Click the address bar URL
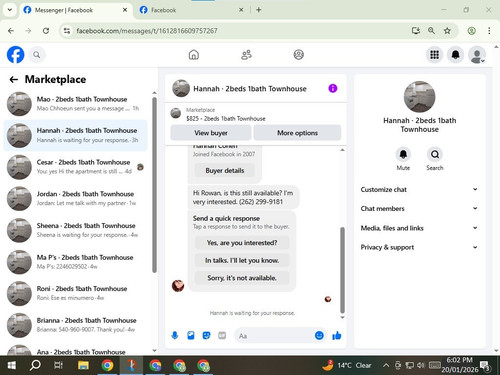The image size is (500, 375). coord(147,31)
